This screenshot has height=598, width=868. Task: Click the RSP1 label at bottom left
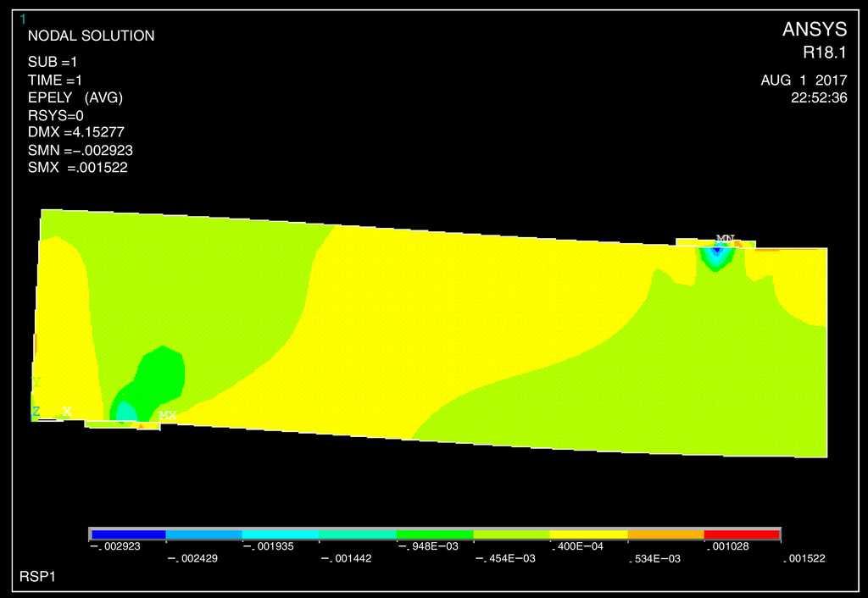click(37, 576)
